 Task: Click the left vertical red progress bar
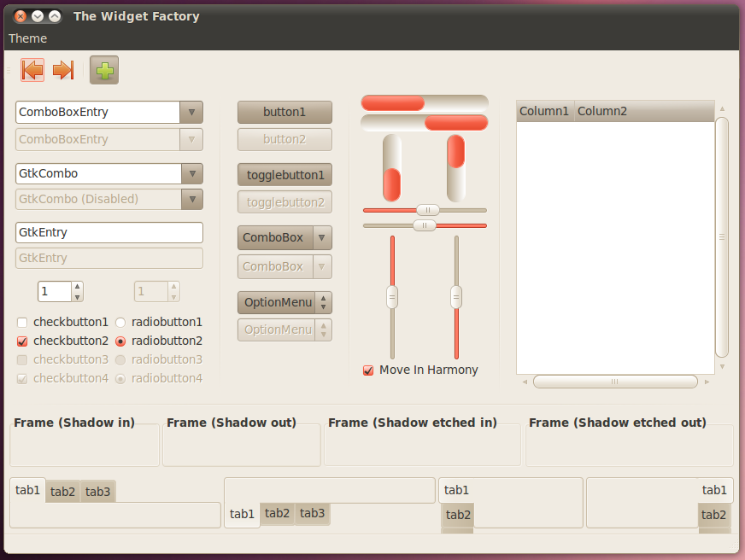pos(392,168)
